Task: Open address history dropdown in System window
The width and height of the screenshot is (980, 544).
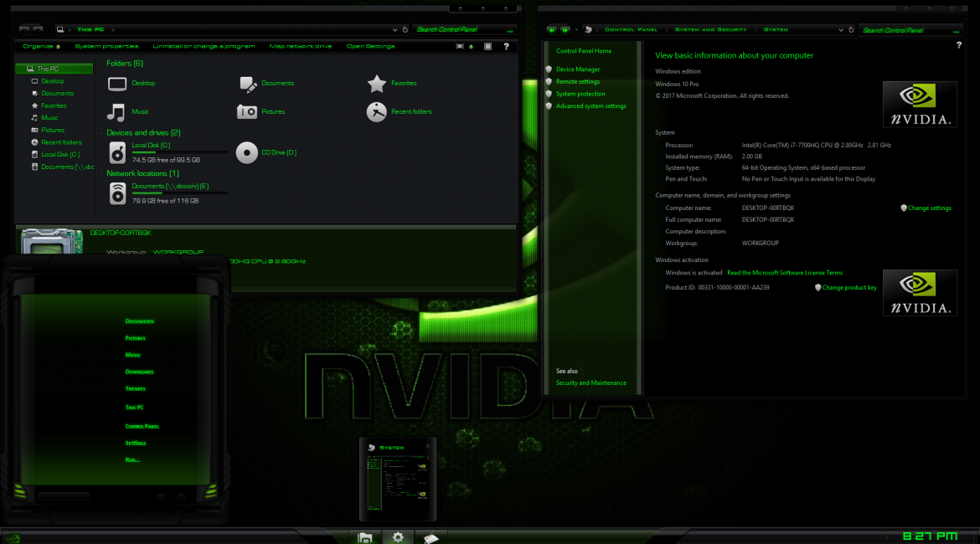Action: pyautogui.click(x=841, y=29)
